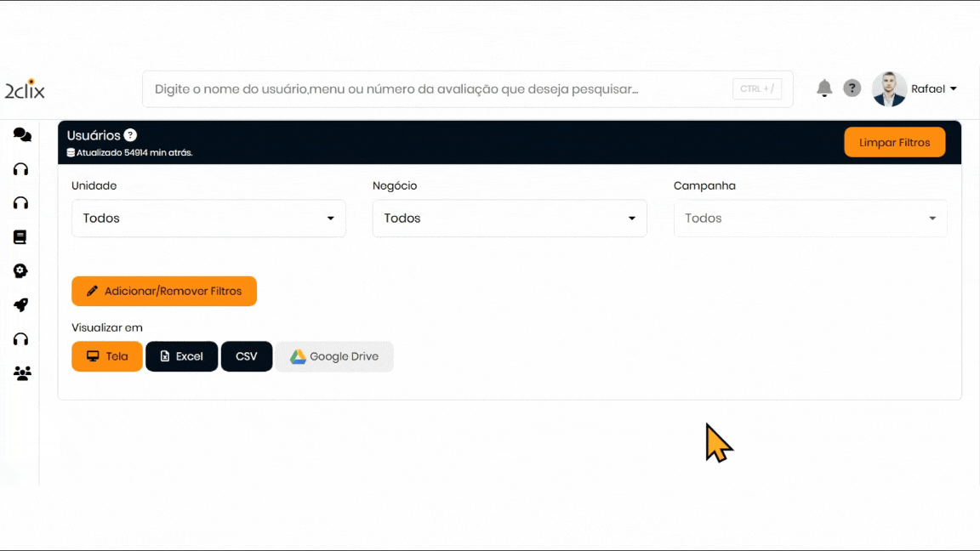The height and width of the screenshot is (551, 980).
Task: Click the head with gear sidebar icon
Action: (21, 271)
